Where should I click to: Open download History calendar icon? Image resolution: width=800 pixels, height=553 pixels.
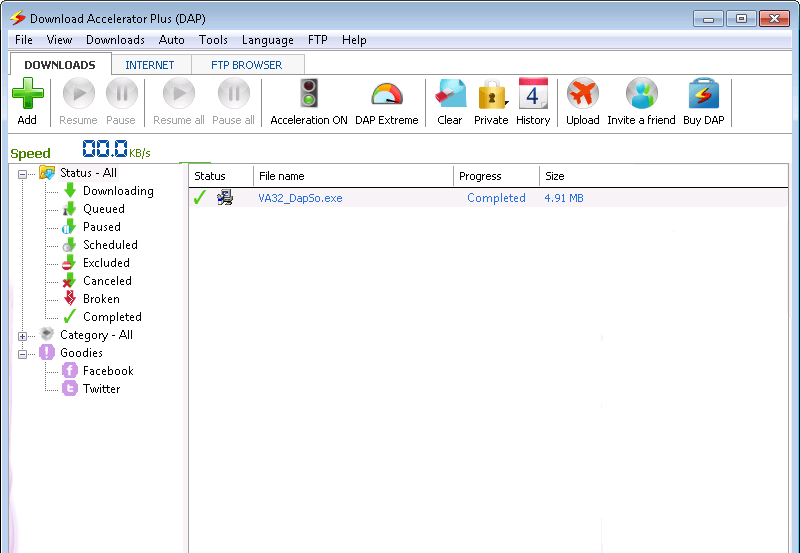click(533, 96)
